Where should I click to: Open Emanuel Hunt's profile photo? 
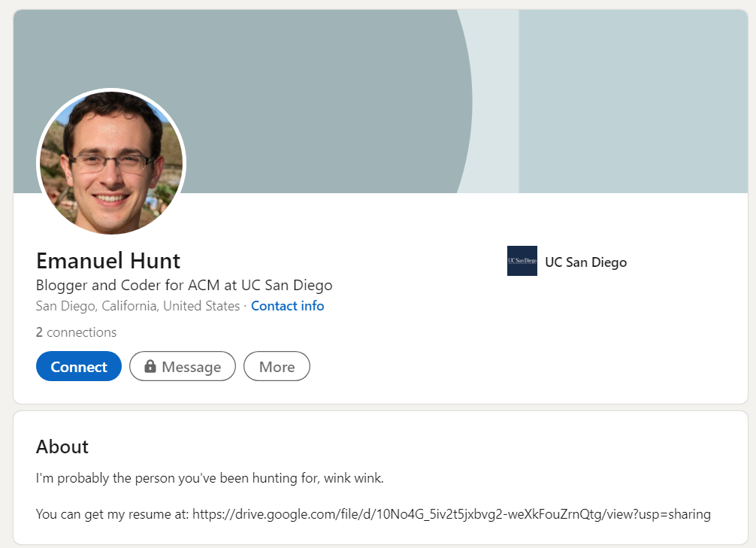[x=111, y=162]
